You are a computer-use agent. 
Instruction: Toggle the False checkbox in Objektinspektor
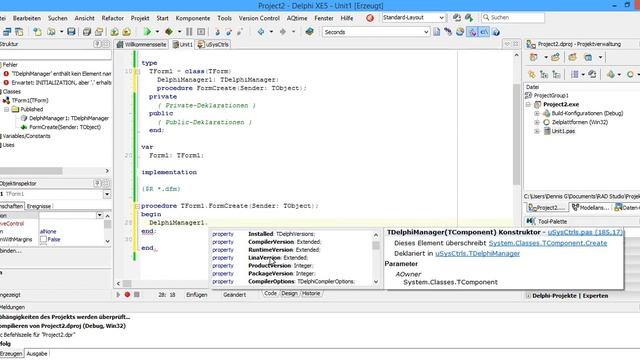(44, 240)
